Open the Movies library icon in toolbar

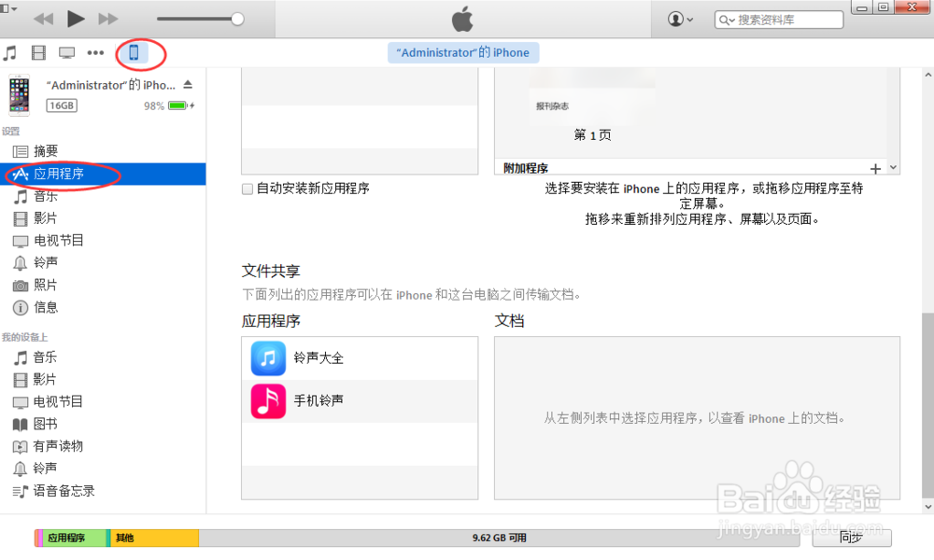click(38, 53)
